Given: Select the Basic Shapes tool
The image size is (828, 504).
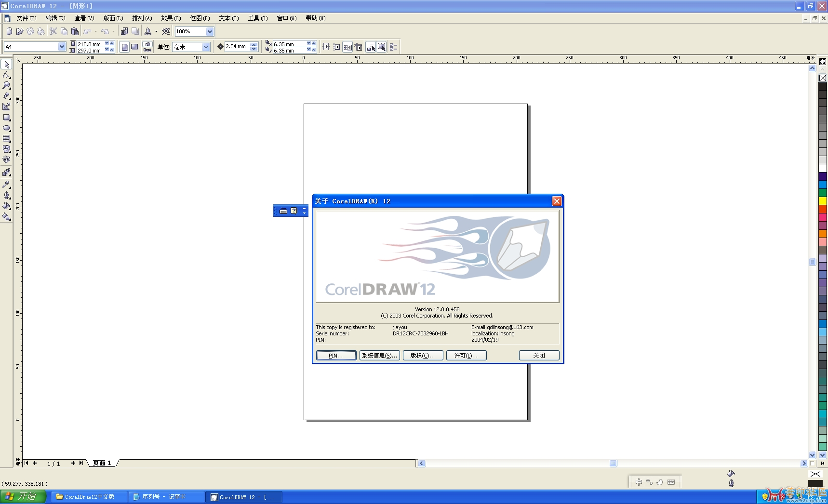Looking at the screenshot, I should pos(6,149).
